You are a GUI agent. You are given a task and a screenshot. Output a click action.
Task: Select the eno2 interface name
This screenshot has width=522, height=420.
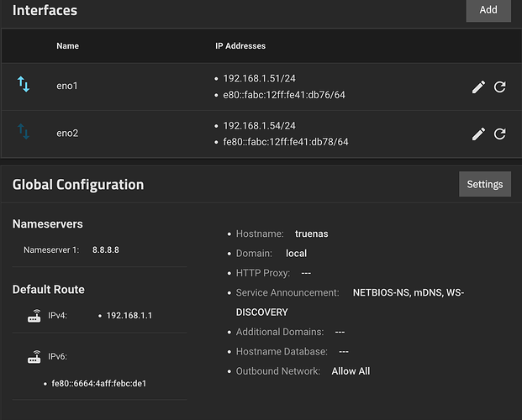pyautogui.click(x=67, y=133)
